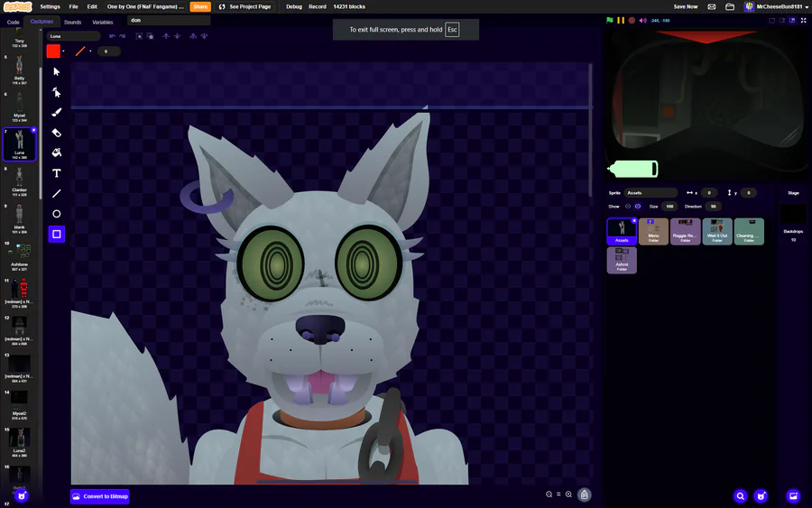Click the Redo arrow in paint toolbar
This screenshot has width=812, height=508.
(x=122, y=36)
